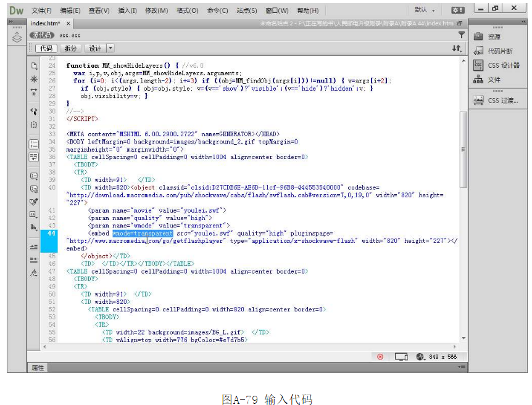
Task: Open the 默认 workspace dropdown
Action: tap(425, 10)
